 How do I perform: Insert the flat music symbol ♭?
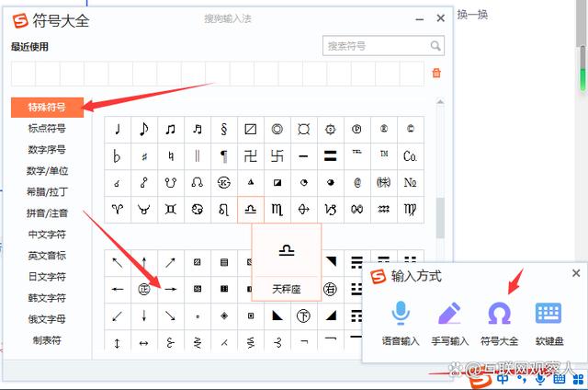point(118,156)
